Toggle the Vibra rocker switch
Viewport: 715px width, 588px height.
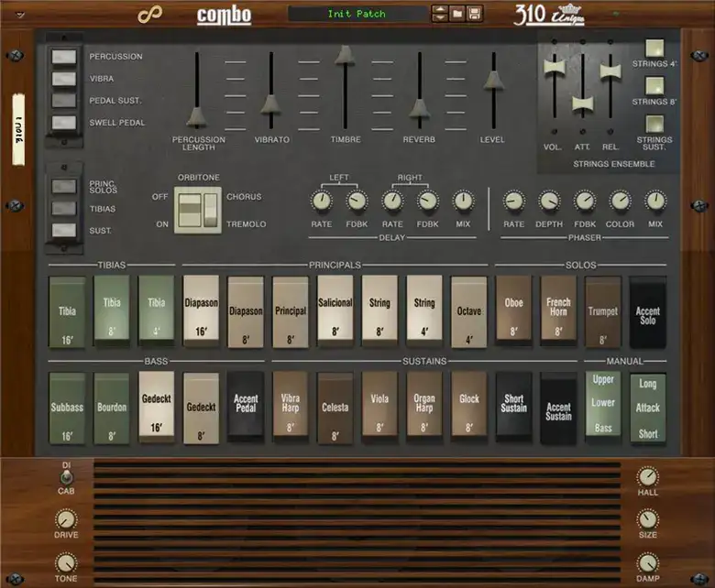64,79
